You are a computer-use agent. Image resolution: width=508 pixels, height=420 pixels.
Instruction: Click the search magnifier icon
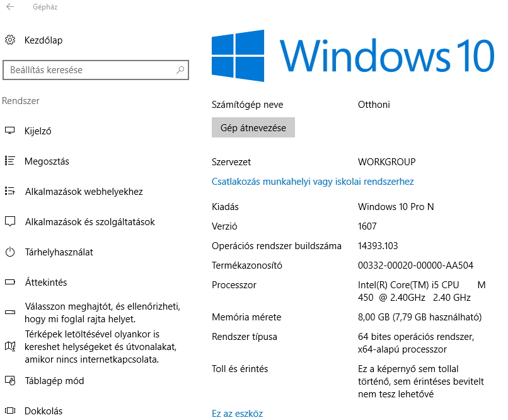180,69
